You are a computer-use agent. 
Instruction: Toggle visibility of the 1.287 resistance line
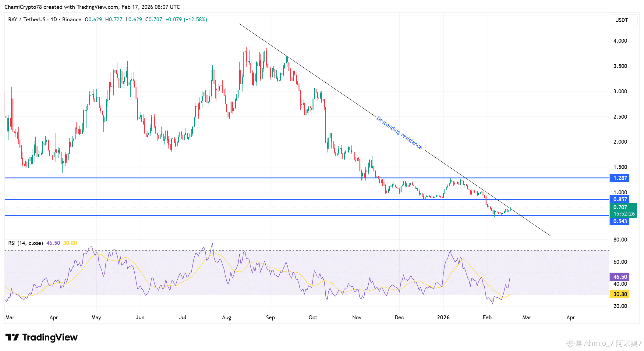click(x=621, y=178)
